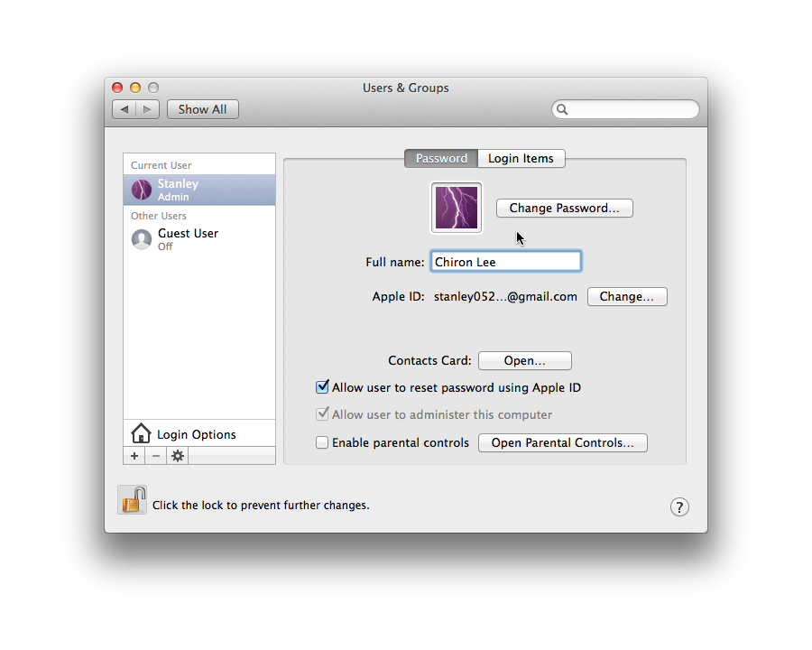
Task: Click the lock icon to prevent changes
Action: coord(132,500)
